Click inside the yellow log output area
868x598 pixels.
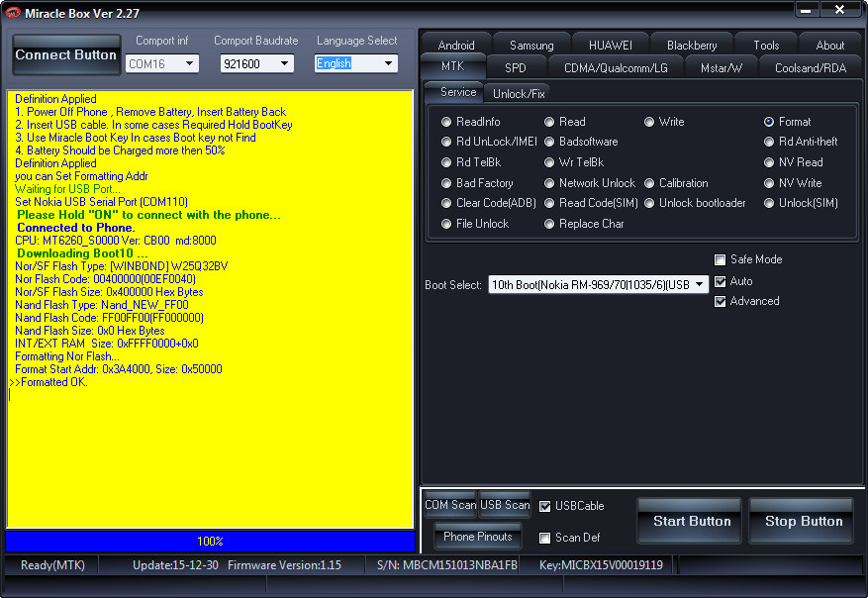(211, 309)
